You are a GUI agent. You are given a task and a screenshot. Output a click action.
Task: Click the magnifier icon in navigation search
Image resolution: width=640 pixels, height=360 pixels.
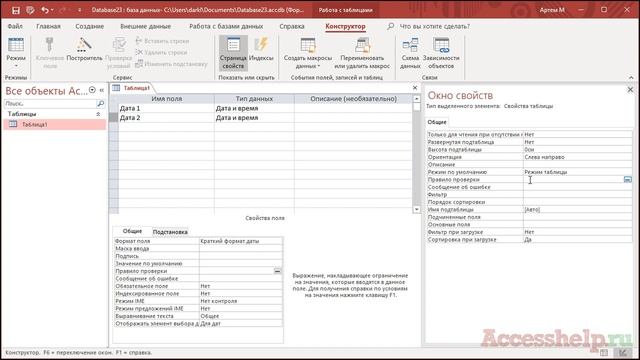pos(100,104)
